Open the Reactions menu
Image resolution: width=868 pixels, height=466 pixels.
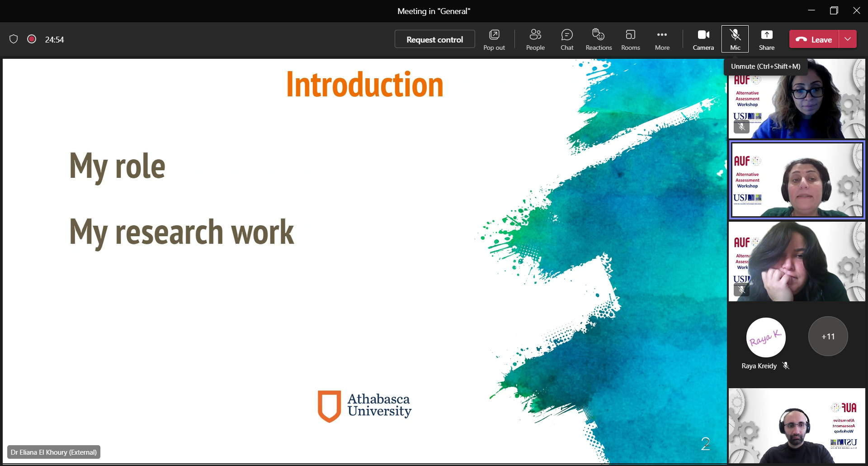point(599,39)
